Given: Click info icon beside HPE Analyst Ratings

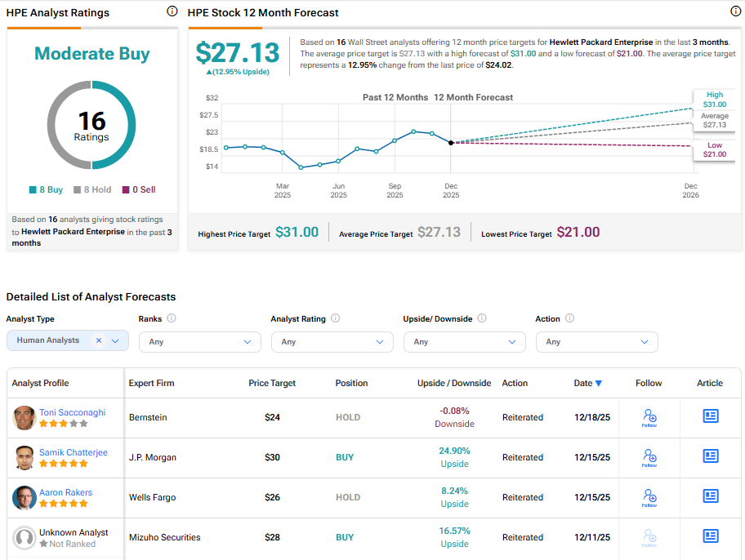Looking at the screenshot, I should [172, 11].
